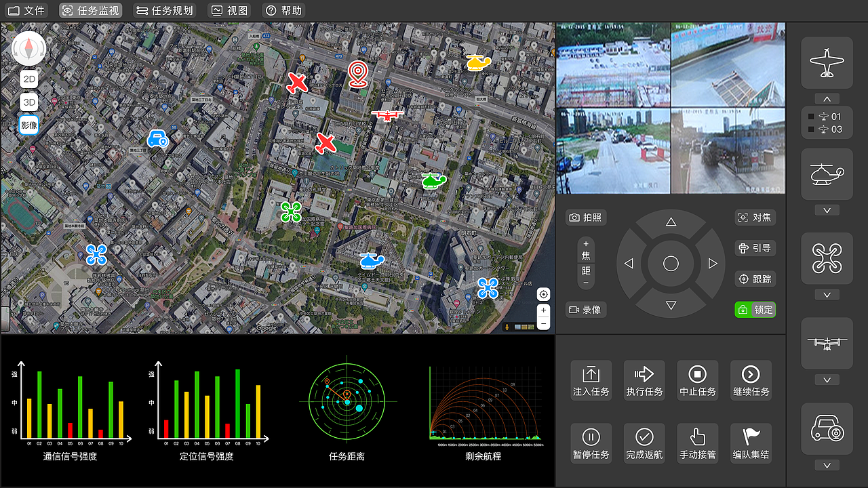Select the VTOL drone category in sidebar
This screenshot has height=488, width=868.
tap(827, 343)
